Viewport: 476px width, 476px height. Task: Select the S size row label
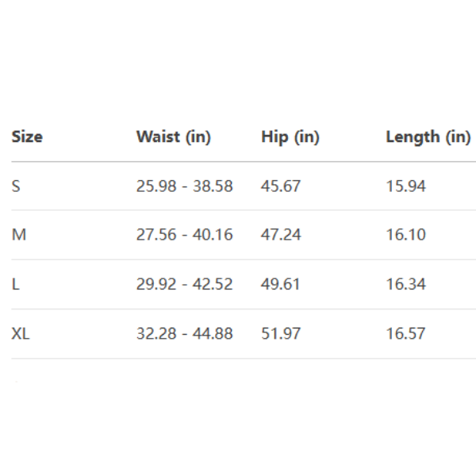16,186
